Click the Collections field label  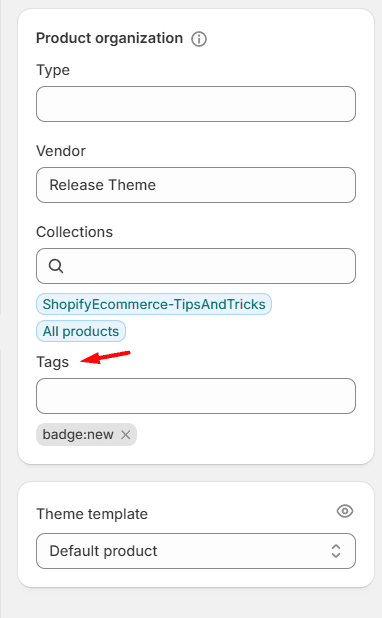point(75,232)
